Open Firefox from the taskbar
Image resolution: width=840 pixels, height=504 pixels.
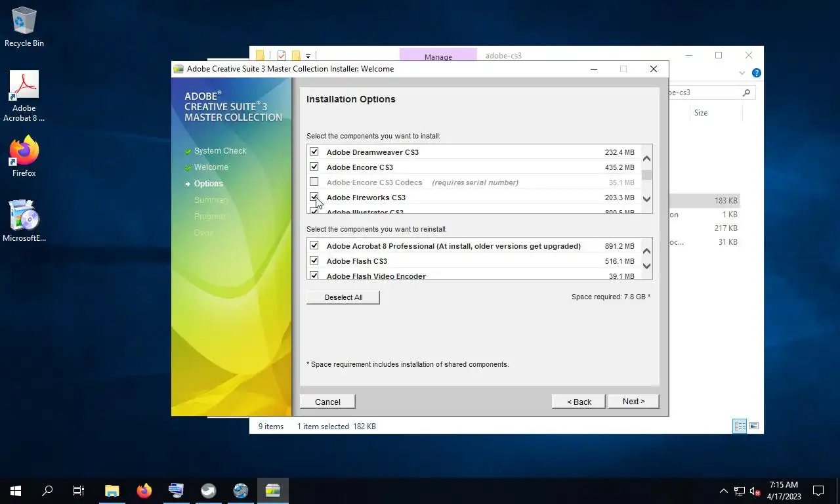pos(144,490)
